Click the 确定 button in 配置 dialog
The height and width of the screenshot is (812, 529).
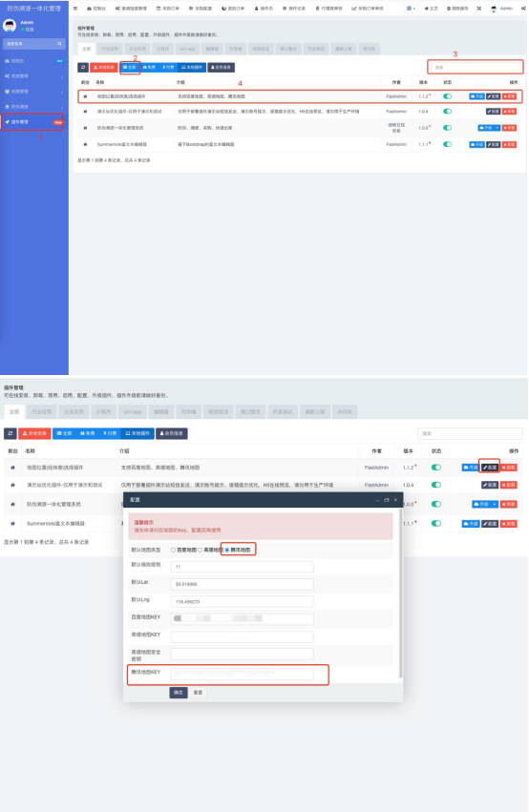[179, 693]
